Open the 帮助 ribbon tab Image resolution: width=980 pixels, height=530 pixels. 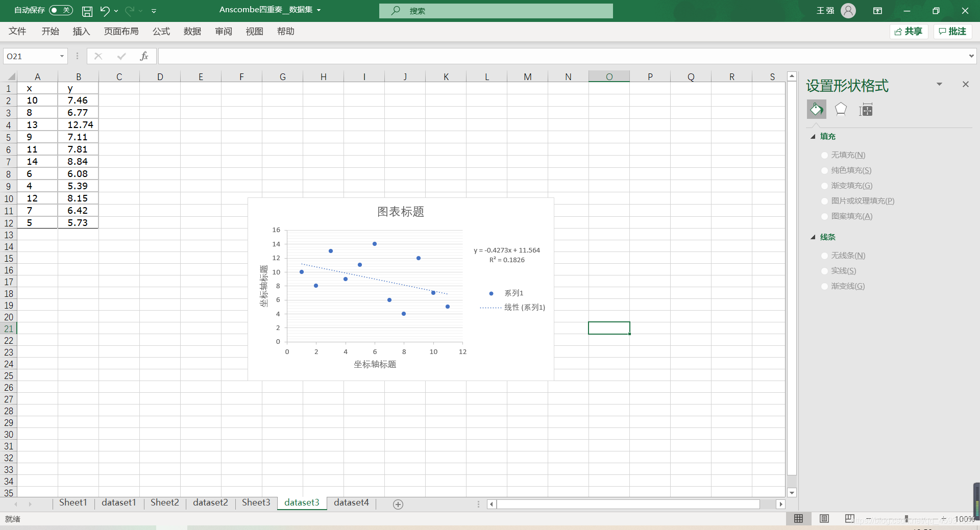[286, 31]
